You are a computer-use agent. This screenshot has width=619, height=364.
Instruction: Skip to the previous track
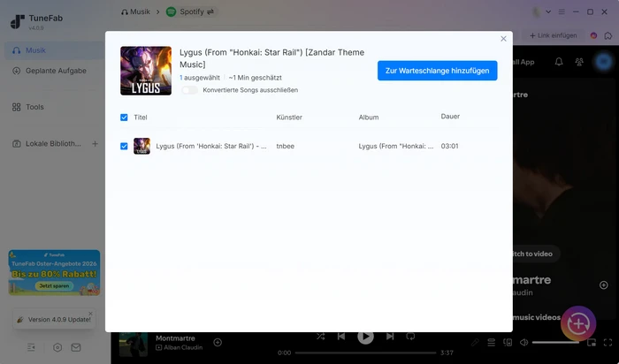[341, 337]
